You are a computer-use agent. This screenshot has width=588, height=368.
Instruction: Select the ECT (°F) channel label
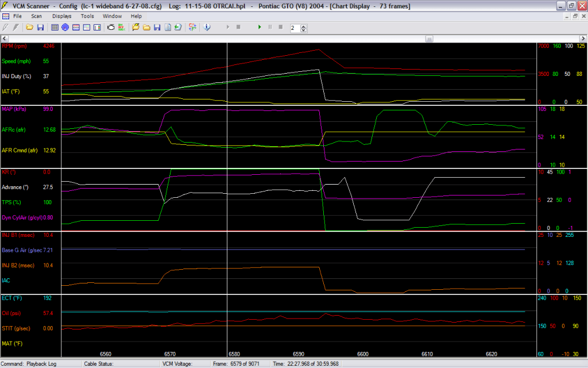tap(11, 298)
